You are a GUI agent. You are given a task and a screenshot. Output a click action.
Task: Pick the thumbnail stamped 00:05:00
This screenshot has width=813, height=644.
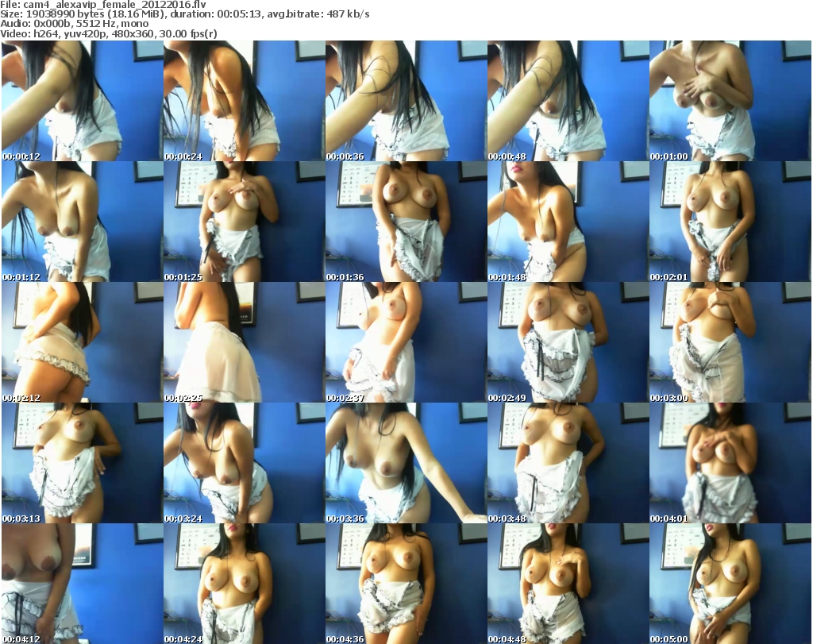pos(730,584)
